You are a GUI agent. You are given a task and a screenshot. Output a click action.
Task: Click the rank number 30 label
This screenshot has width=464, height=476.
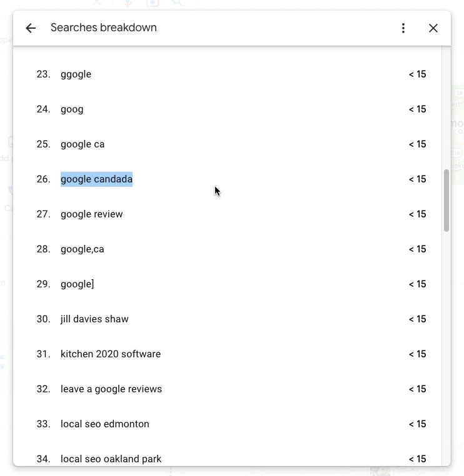coord(43,319)
